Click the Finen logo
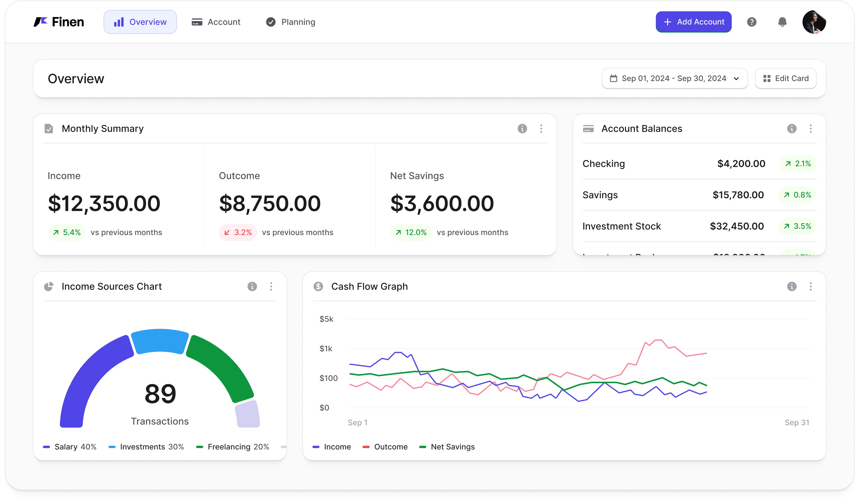The image size is (859, 504). [x=59, y=22]
